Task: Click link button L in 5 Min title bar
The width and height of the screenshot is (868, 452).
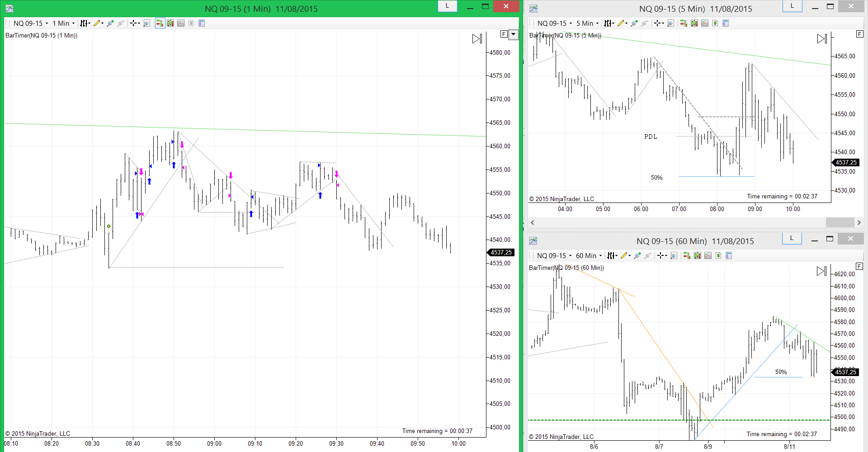Action: (792, 6)
